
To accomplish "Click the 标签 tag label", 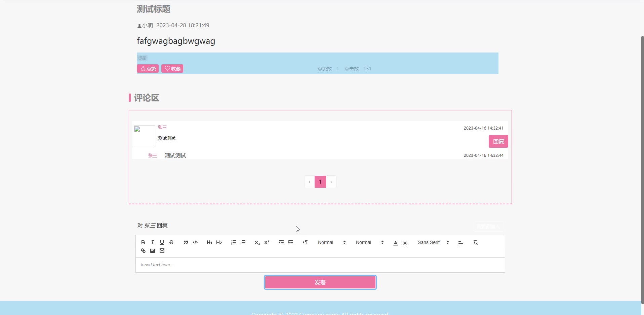I will [x=142, y=58].
